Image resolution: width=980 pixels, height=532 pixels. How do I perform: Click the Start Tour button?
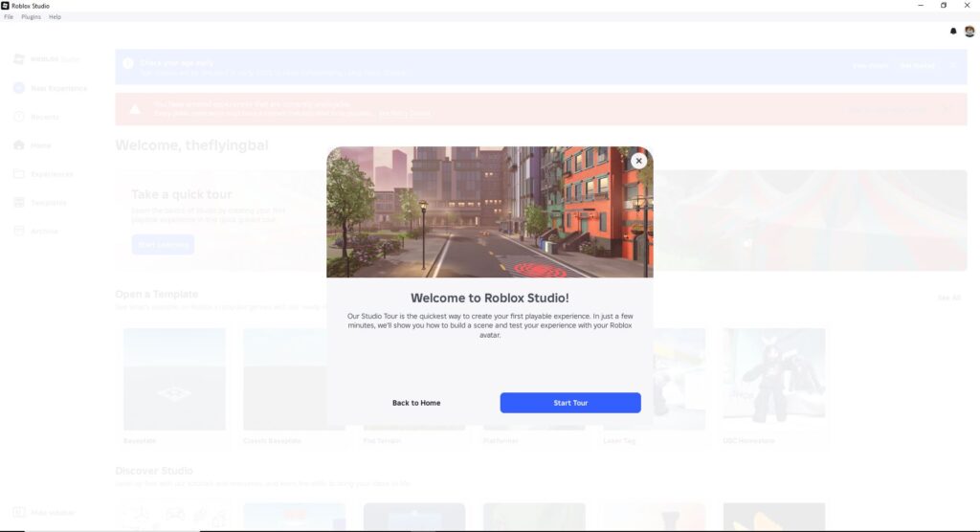[570, 403]
